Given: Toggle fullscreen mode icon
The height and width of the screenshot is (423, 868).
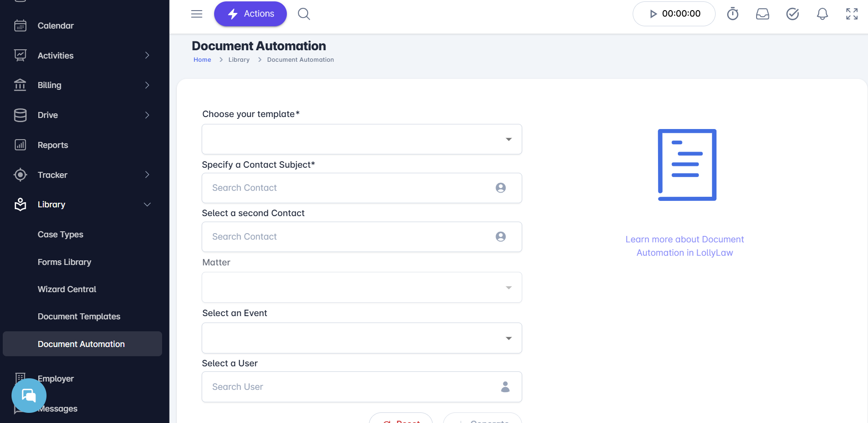Looking at the screenshot, I should [852, 14].
